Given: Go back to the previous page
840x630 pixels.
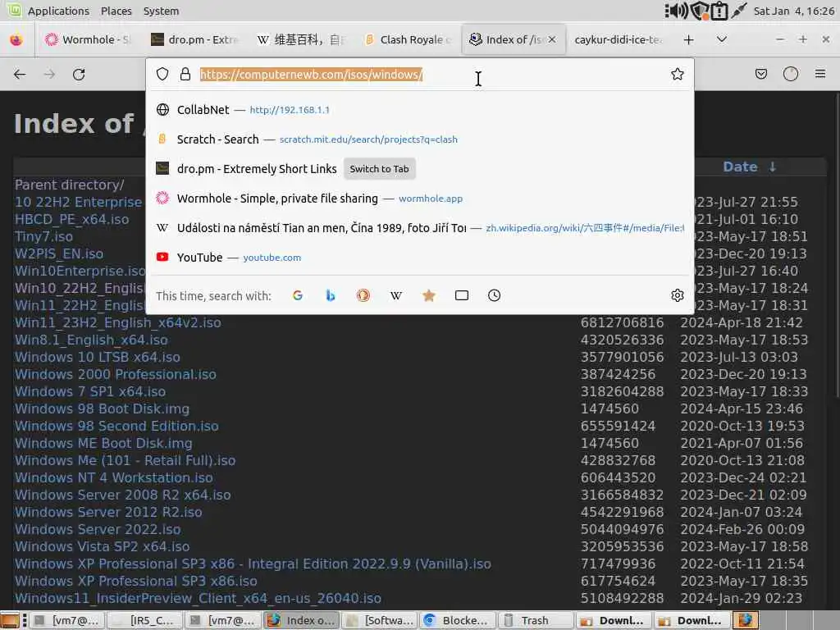Looking at the screenshot, I should 20,75.
